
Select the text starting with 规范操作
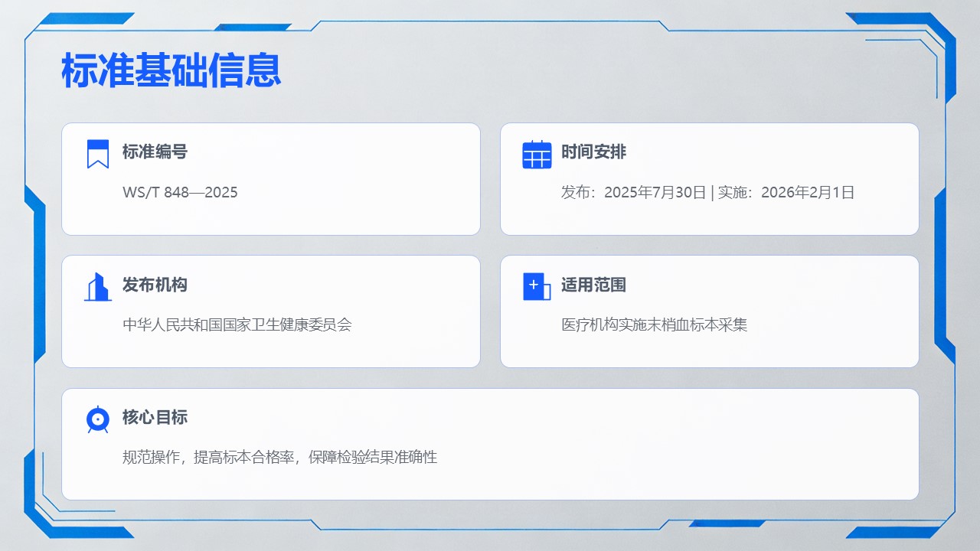coord(279,458)
